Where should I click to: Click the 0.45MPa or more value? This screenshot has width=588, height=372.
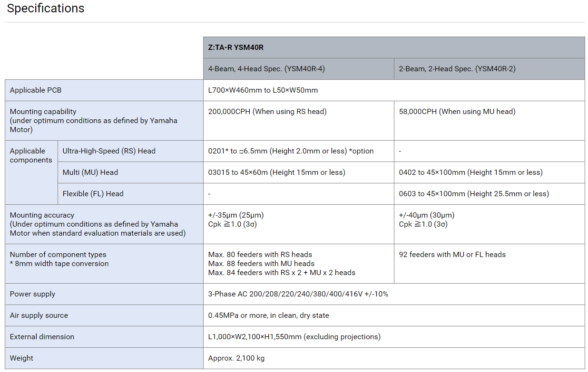[269, 315]
